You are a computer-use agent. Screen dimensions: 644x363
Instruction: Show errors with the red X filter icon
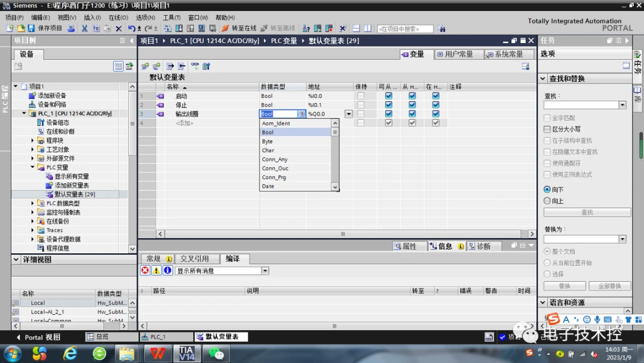(145, 270)
